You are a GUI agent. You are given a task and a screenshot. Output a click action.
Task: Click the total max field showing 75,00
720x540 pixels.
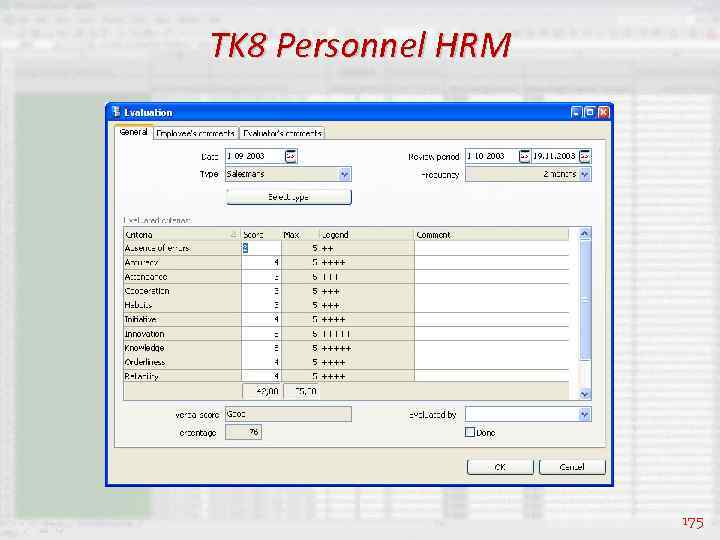301,391
